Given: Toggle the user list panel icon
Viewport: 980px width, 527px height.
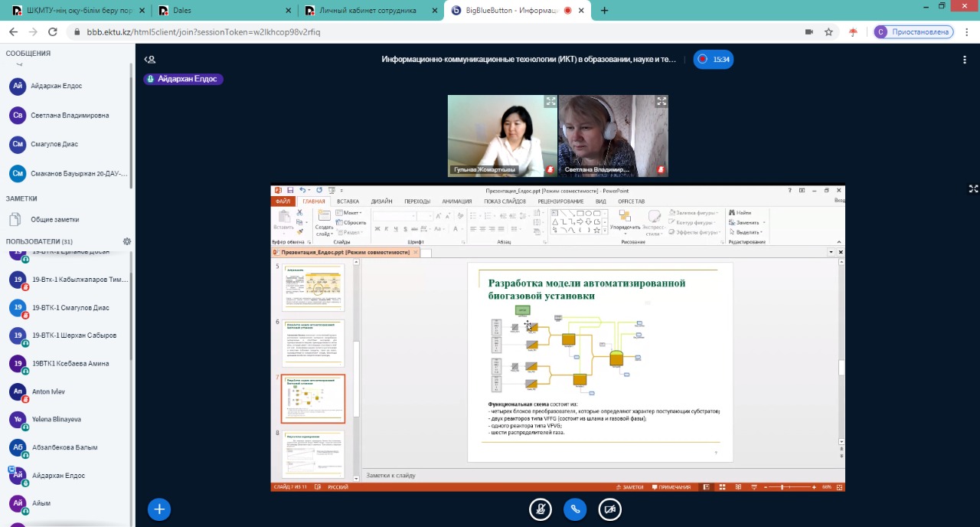Looking at the screenshot, I should 150,59.
